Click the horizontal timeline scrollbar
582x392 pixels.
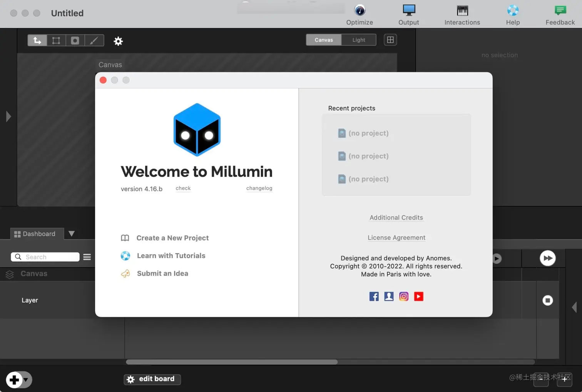pyautogui.click(x=232, y=362)
